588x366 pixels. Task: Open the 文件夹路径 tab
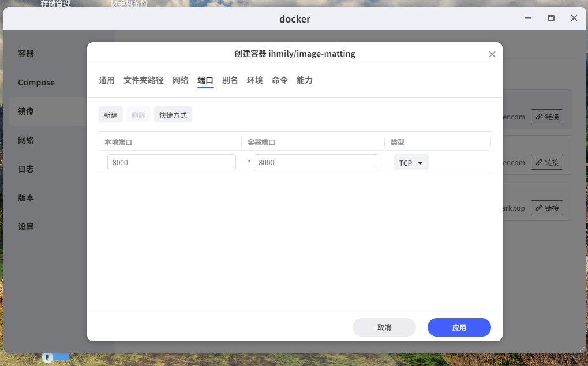[144, 80]
